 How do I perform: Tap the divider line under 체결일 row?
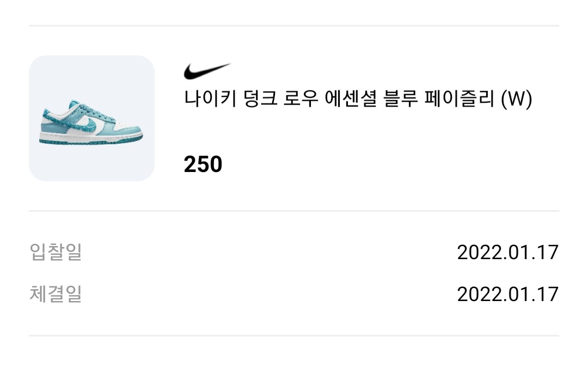(294, 335)
